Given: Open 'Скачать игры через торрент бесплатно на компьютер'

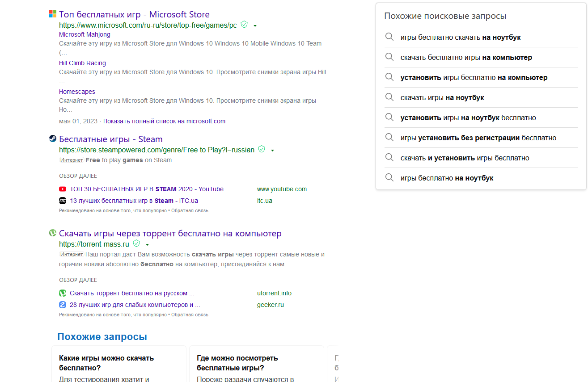Looking at the screenshot, I should pyautogui.click(x=170, y=233).
